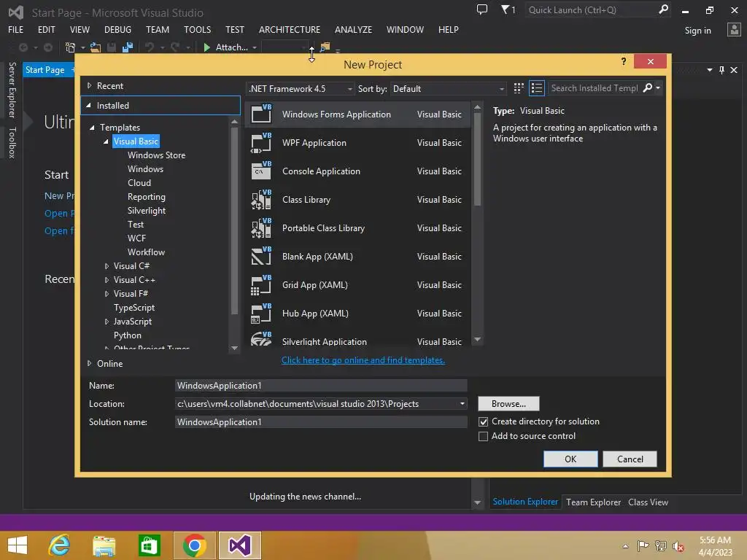Switch to small icons view in dialog
Image resolution: width=747 pixels, height=560 pixels.
point(519,88)
